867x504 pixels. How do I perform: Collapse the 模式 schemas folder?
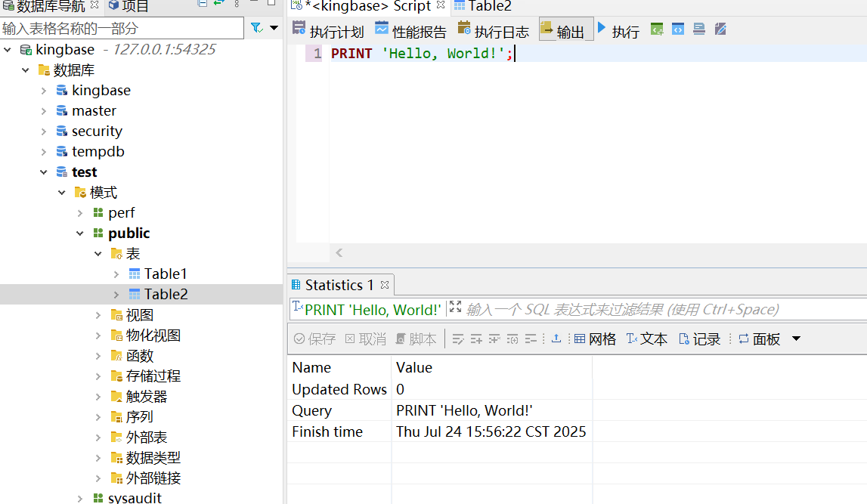pyautogui.click(x=62, y=193)
